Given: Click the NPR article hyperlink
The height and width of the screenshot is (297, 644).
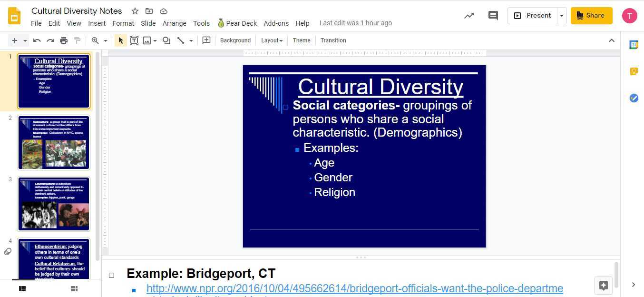Looking at the screenshot, I should tap(354, 288).
